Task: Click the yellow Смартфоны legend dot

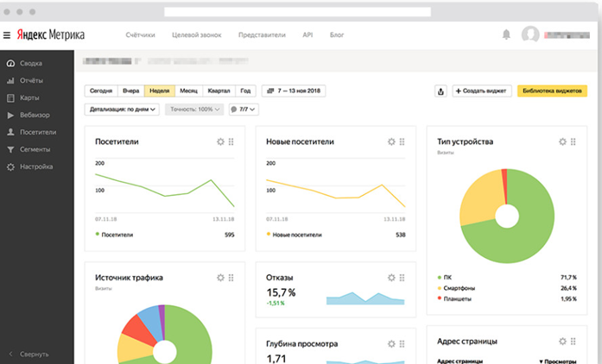Action: pos(440,288)
